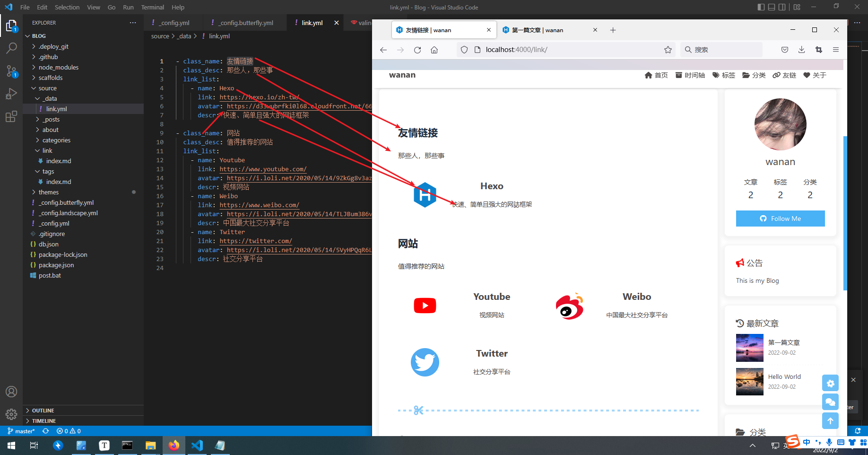This screenshot has width=868, height=455.
Task: Open the Selection menu
Action: pos(67,7)
